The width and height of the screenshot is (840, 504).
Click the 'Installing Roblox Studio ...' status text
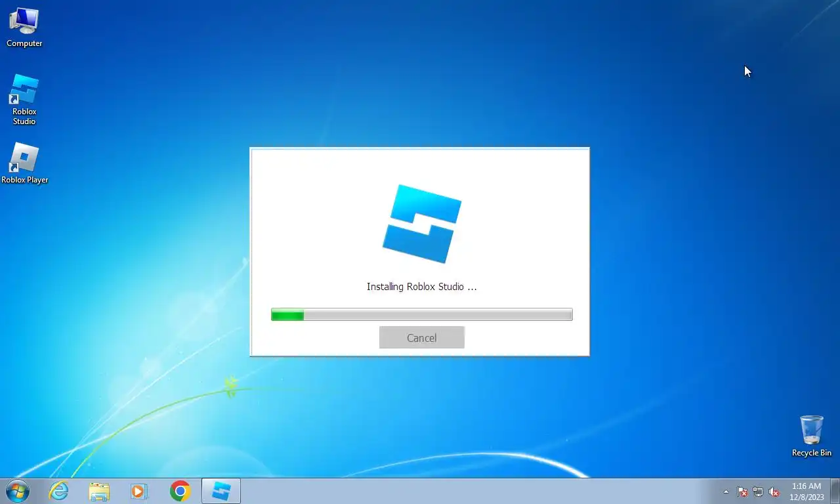(421, 287)
